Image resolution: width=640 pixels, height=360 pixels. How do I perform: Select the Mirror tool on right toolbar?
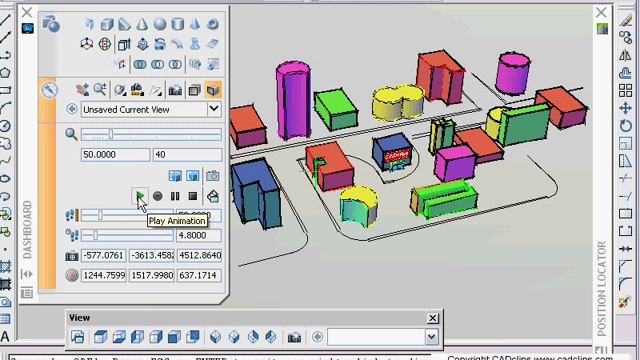coord(625,56)
